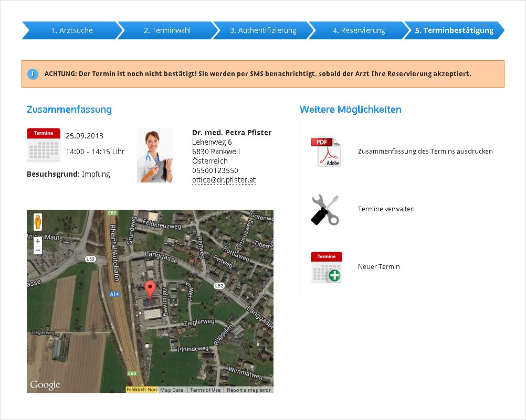Click the blue info icon in warning banner

click(33, 74)
